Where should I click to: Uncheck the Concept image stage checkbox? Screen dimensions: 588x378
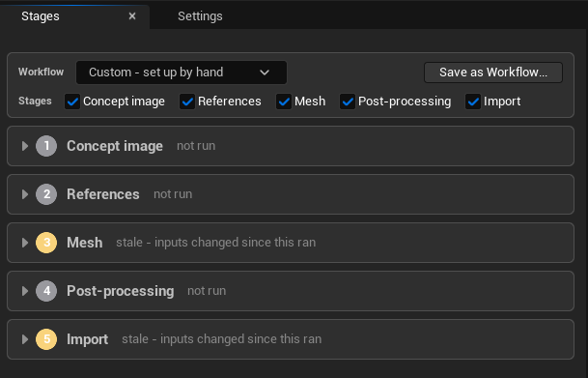72,102
